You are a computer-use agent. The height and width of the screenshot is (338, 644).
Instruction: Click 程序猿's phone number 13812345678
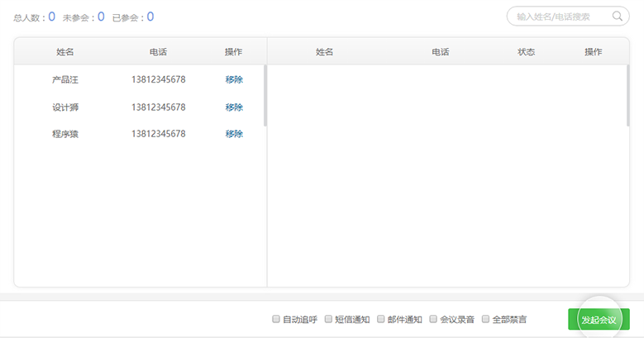point(159,134)
